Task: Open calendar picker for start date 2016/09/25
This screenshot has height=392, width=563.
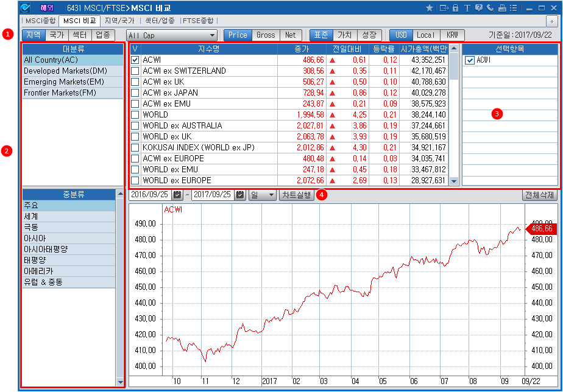Action: (177, 195)
